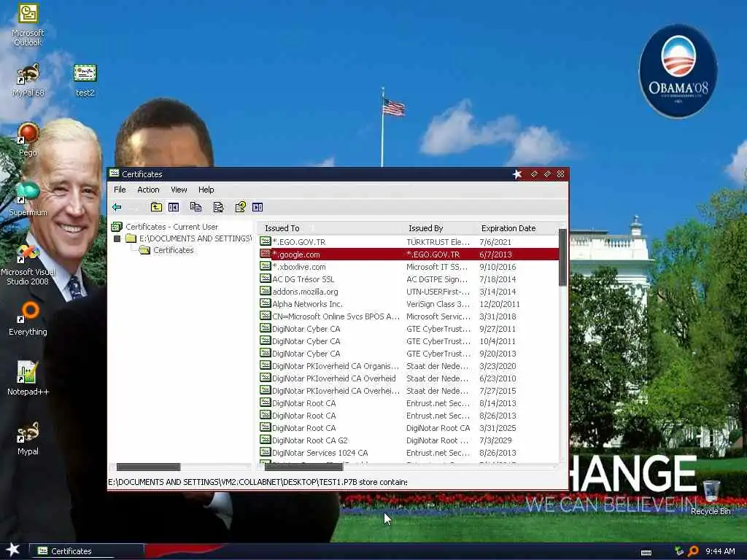This screenshot has height=560, width=747.
Task: Click the Certificates window title bar icon
Action: pos(115,174)
